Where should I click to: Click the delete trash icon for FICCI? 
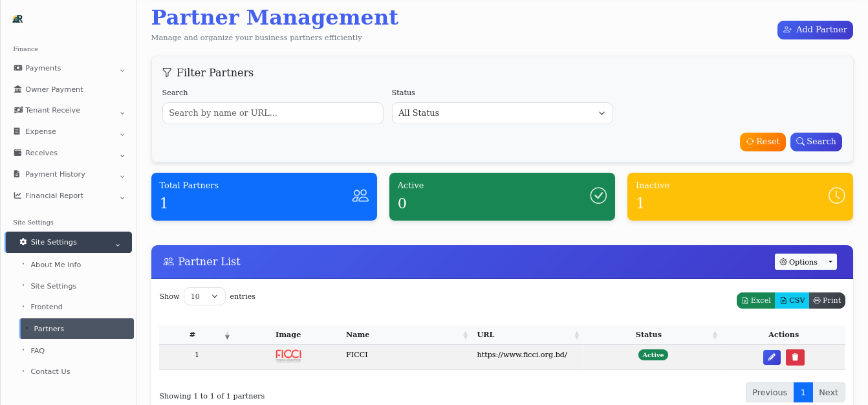[x=795, y=356]
